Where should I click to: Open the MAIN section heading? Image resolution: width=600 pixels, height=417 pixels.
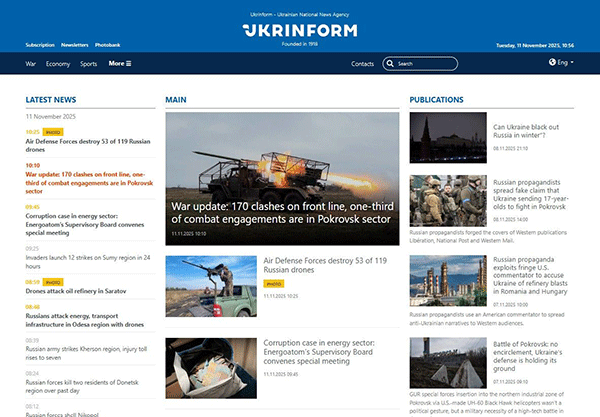176,100
